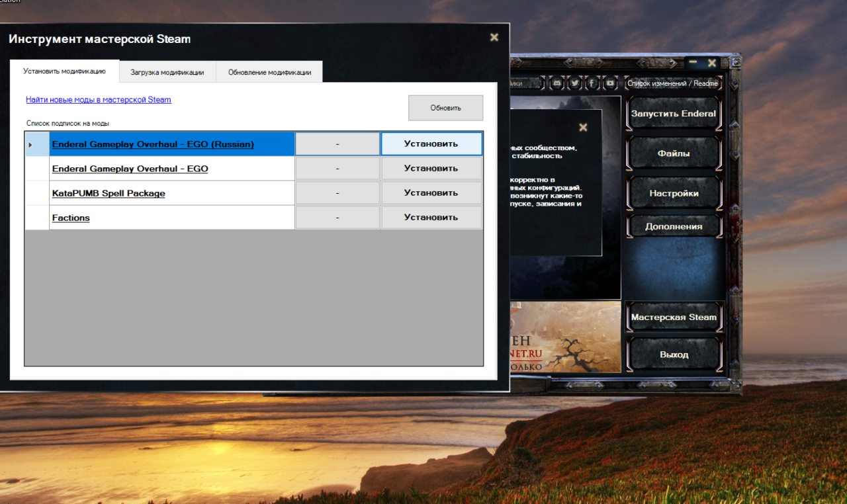Minimize the Enderal launcher window

tap(693, 62)
